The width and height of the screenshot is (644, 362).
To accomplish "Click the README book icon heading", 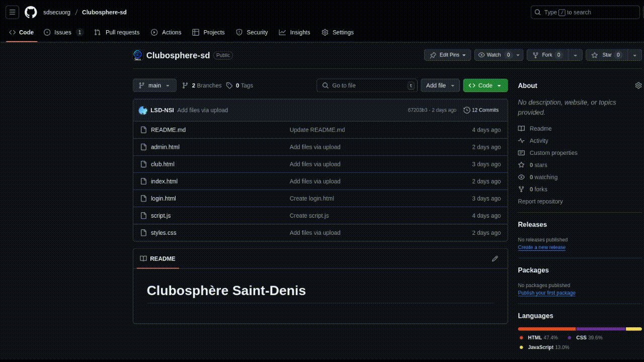I will tap(143, 258).
